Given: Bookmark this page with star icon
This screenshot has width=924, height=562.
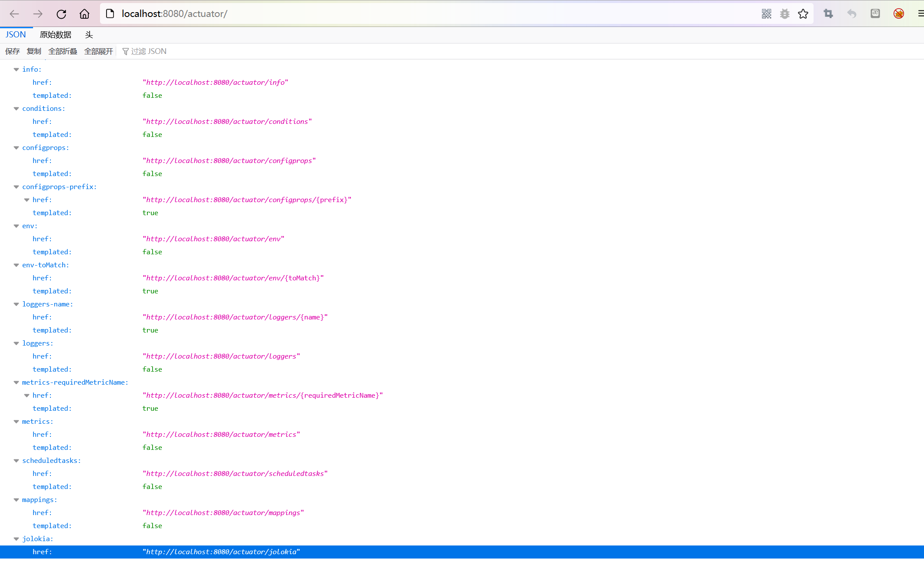Looking at the screenshot, I should 803,14.
